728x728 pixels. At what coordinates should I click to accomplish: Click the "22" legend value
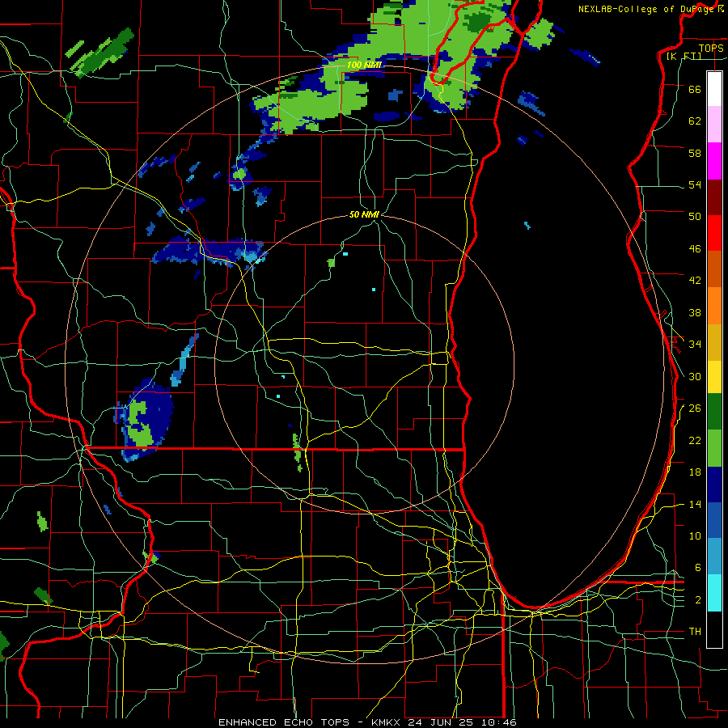point(695,440)
